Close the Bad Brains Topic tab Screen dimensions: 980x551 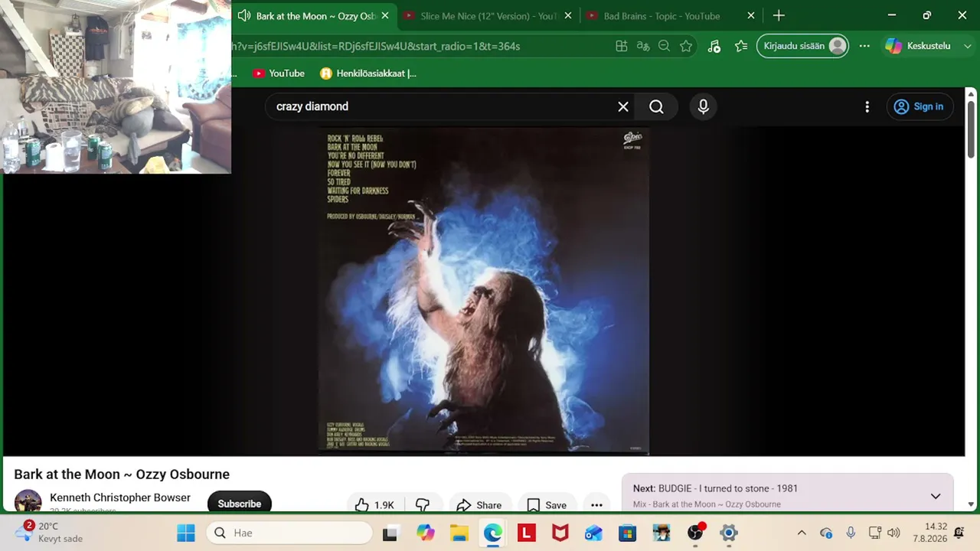tap(751, 16)
